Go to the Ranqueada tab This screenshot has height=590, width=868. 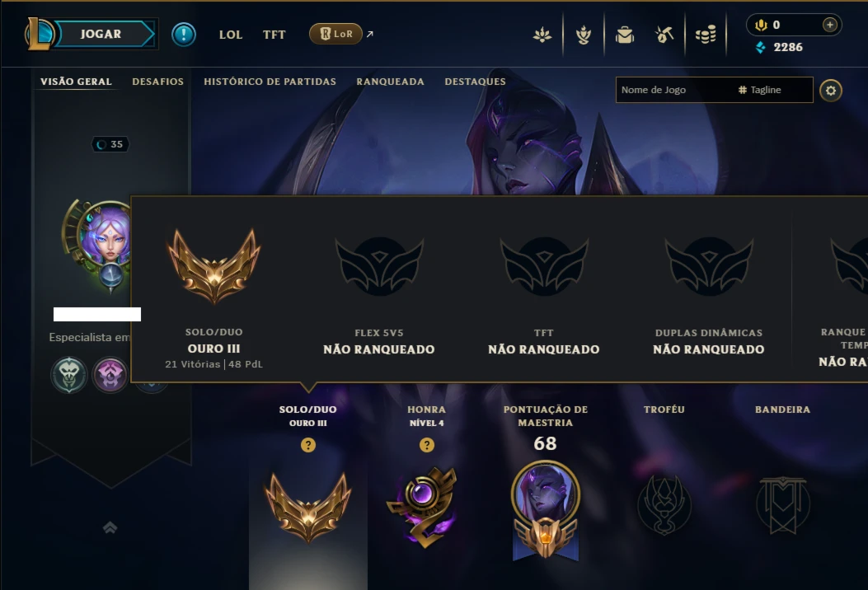(x=390, y=82)
